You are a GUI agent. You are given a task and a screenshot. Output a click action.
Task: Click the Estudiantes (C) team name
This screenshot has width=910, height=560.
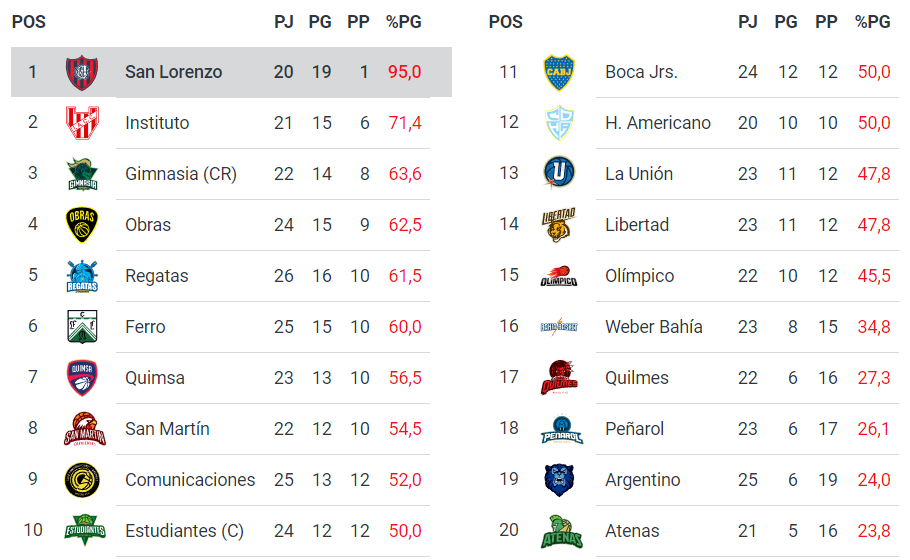pyautogui.click(x=185, y=531)
